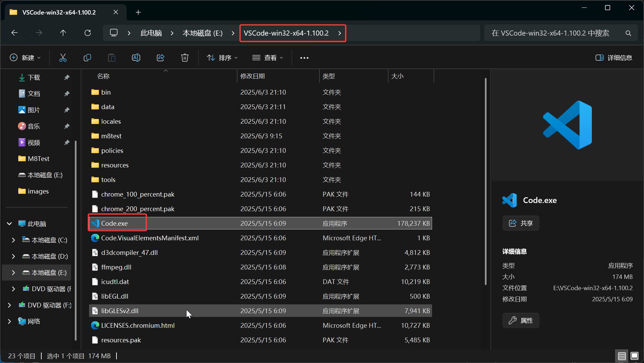Click the Delete trash icon
644x363 pixels.
click(185, 58)
